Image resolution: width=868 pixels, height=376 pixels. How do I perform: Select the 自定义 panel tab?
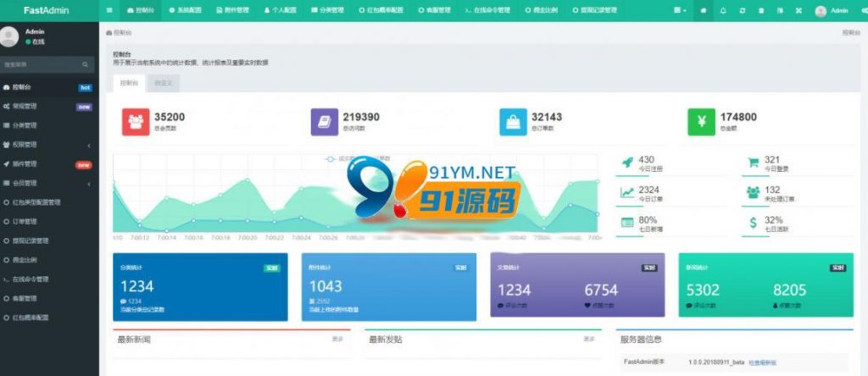click(x=164, y=83)
